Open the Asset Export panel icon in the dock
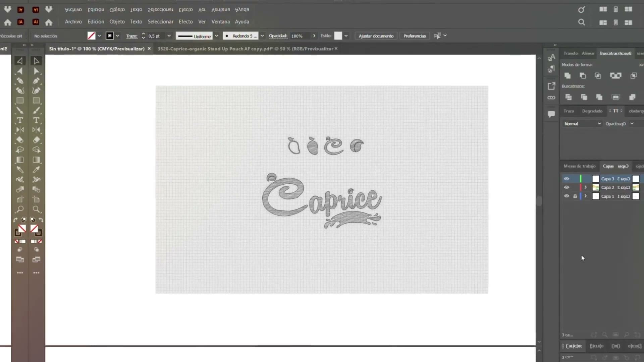 point(551,86)
